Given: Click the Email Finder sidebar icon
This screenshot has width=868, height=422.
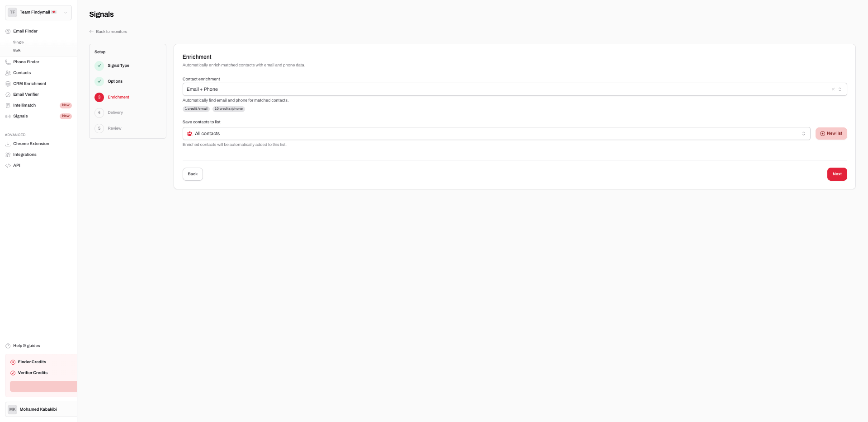Looking at the screenshot, I should click(x=8, y=32).
